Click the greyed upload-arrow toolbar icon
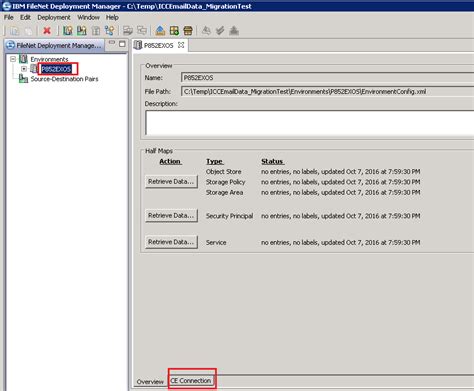This screenshot has height=391, width=474. [x=234, y=31]
